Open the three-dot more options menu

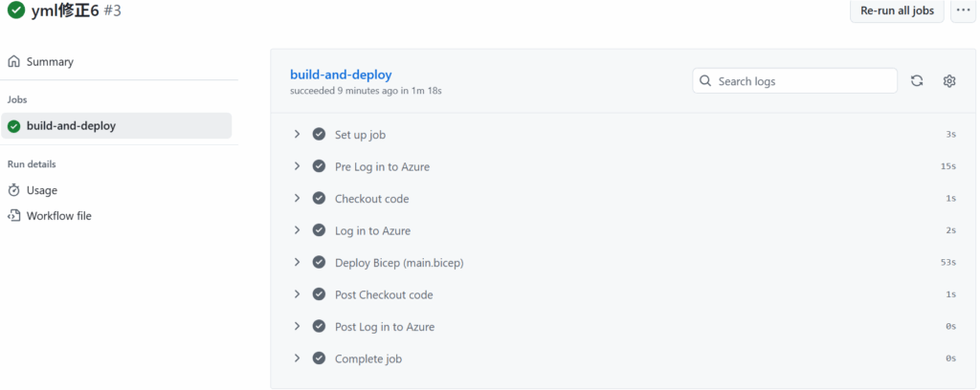click(x=963, y=11)
